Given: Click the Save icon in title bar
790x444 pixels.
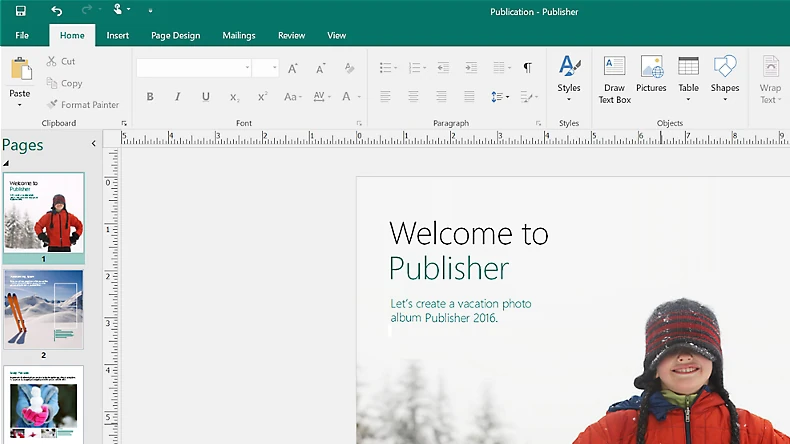Looking at the screenshot, I should (x=21, y=11).
